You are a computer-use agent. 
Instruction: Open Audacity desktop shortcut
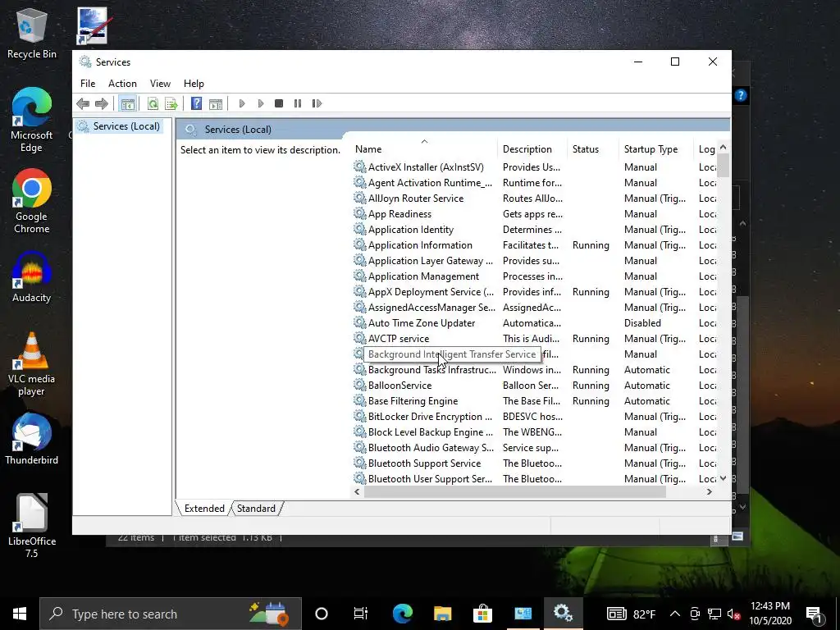(x=32, y=277)
